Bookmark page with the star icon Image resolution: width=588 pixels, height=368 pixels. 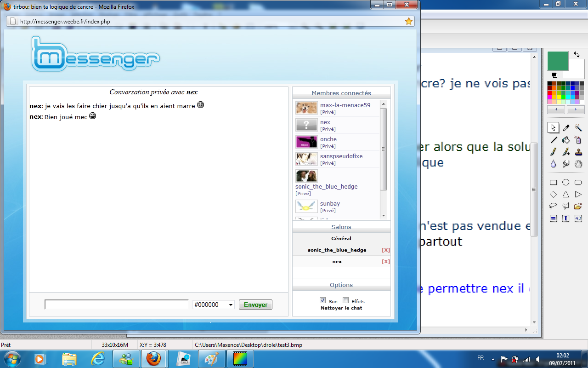point(408,21)
